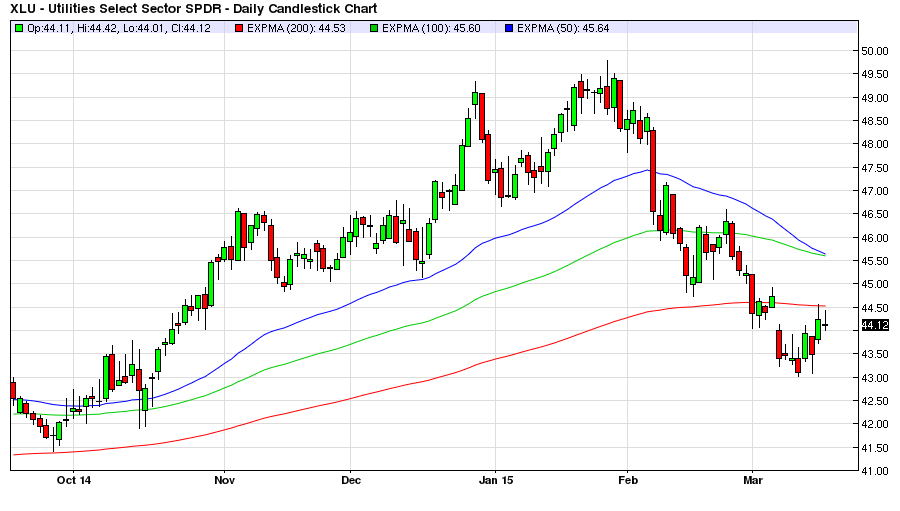Image resolution: width=900 pixels, height=511 pixels.
Task: Click the 50.00 price axis label
Action: coord(875,51)
